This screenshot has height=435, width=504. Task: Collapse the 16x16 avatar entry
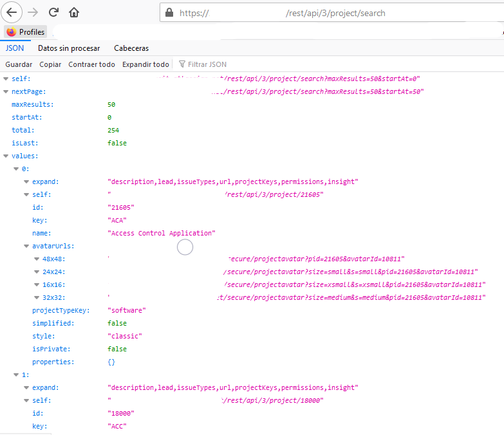[x=37, y=284]
